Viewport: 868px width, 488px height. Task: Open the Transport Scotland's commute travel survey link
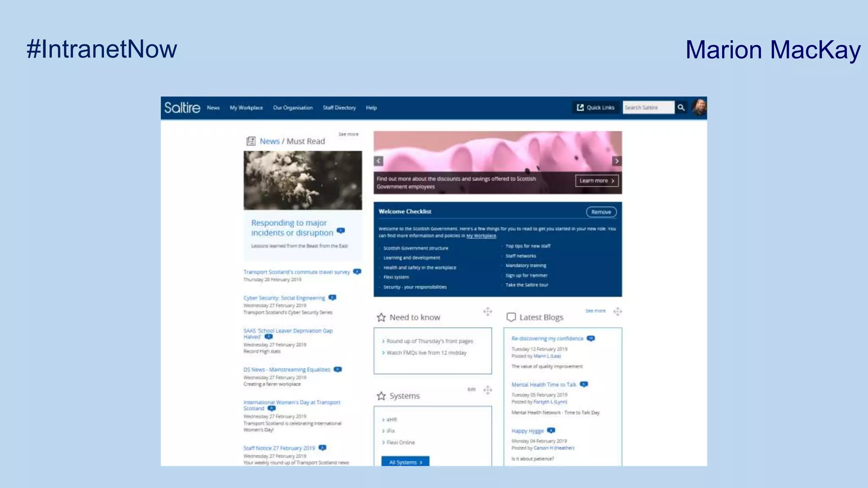pyautogui.click(x=297, y=272)
